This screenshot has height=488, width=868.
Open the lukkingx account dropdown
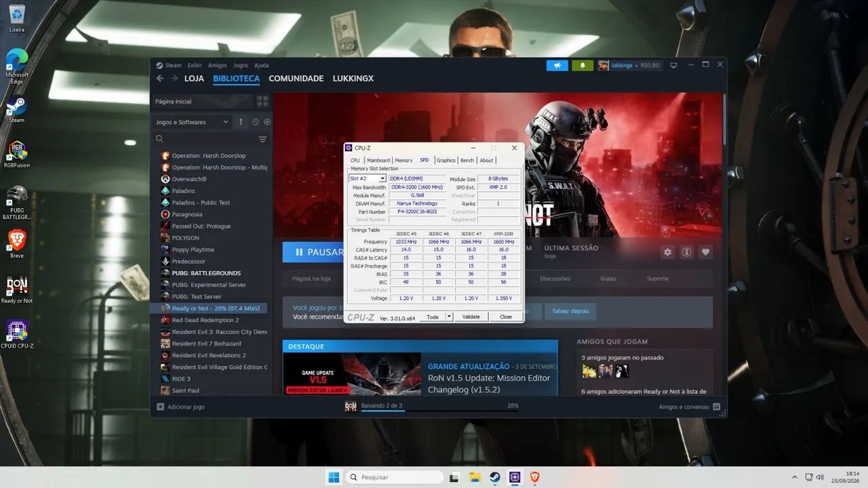pyautogui.click(x=625, y=66)
